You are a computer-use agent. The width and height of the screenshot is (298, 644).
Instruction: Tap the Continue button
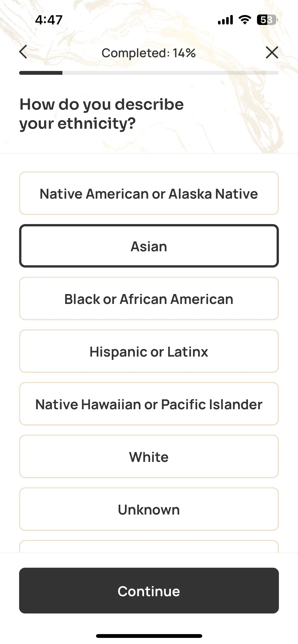pos(149,591)
